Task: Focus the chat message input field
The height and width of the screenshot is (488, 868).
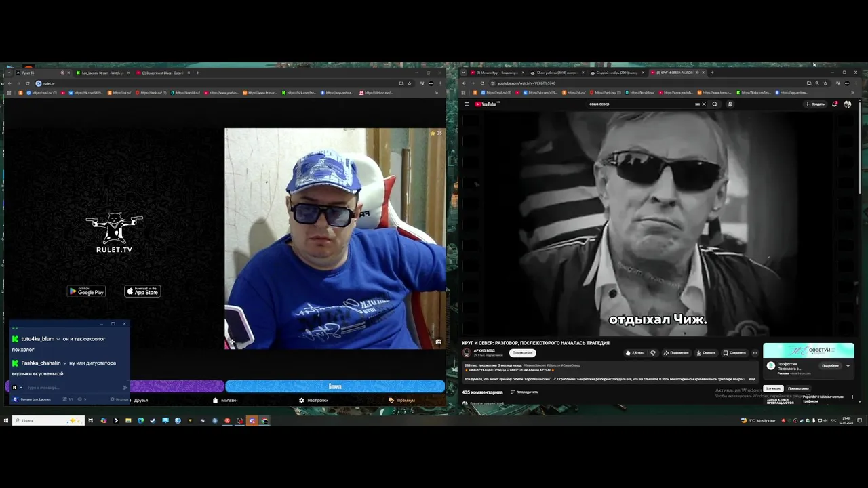Action: coord(73,388)
